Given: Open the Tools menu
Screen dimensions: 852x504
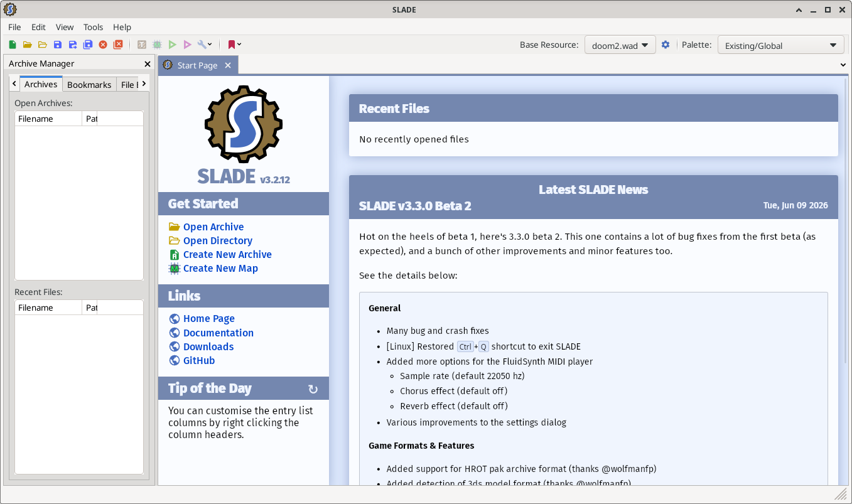Looking at the screenshot, I should pyautogui.click(x=93, y=27).
